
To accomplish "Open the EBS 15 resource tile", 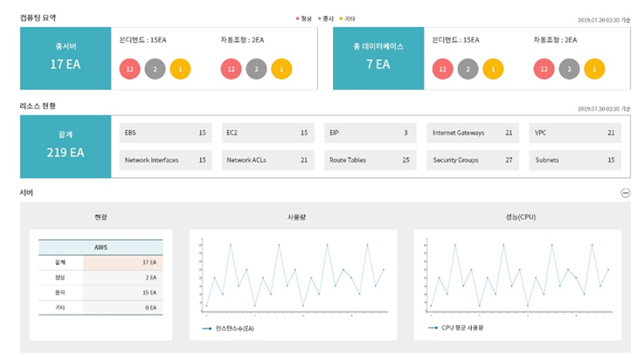I will click(165, 133).
